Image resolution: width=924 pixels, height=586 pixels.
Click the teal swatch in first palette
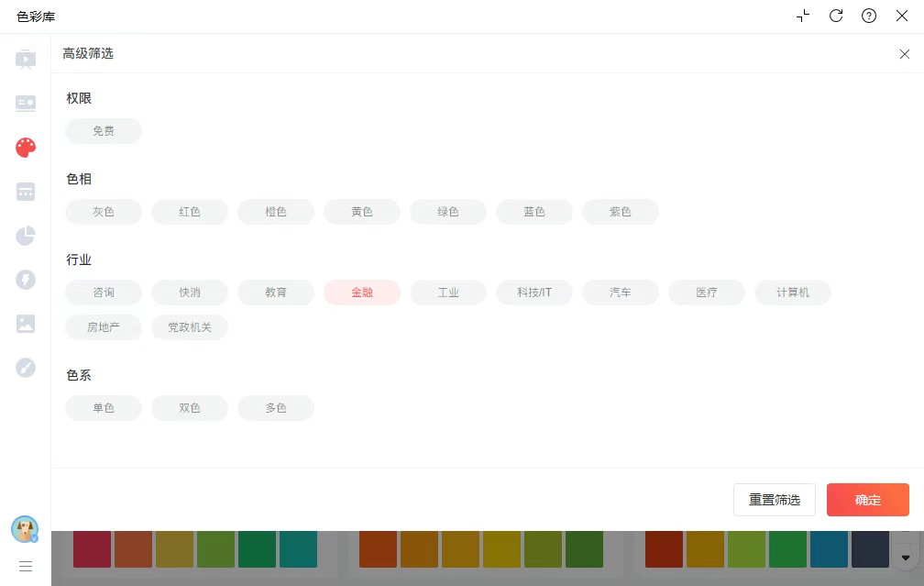coord(298,549)
